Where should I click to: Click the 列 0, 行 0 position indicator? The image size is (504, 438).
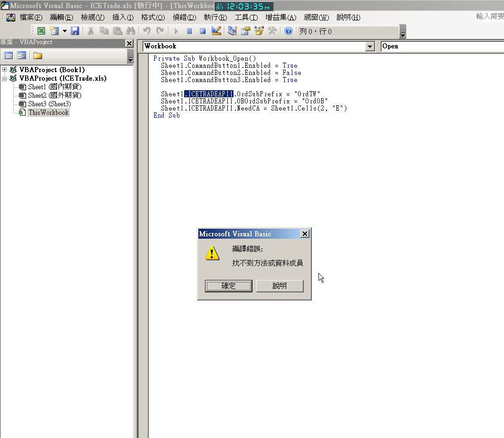pyautogui.click(x=349, y=31)
